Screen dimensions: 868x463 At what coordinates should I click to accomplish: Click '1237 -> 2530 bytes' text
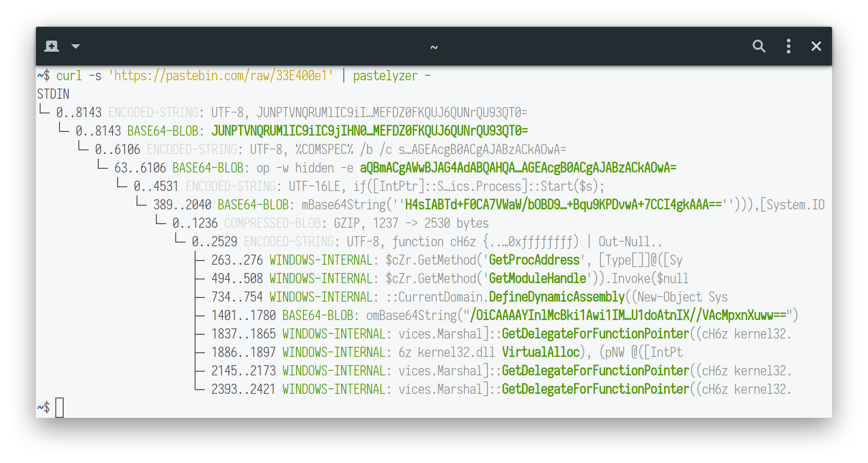431,223
